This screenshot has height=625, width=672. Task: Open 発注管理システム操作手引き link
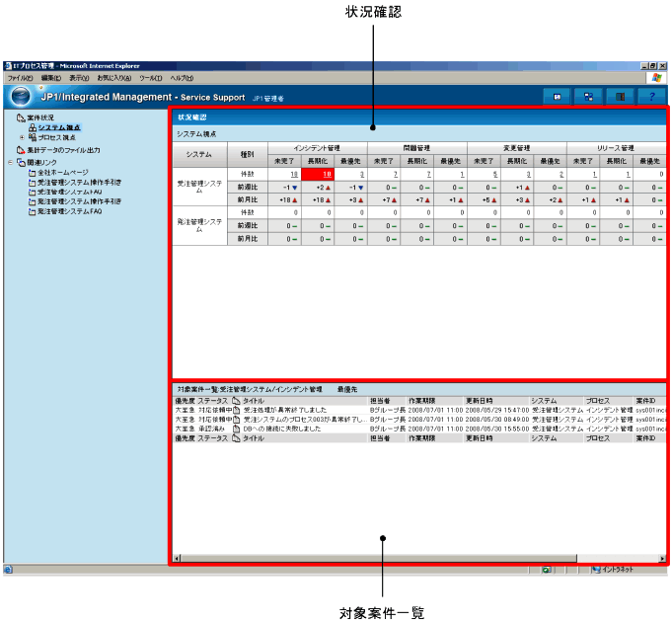click(x=79, y=201)
